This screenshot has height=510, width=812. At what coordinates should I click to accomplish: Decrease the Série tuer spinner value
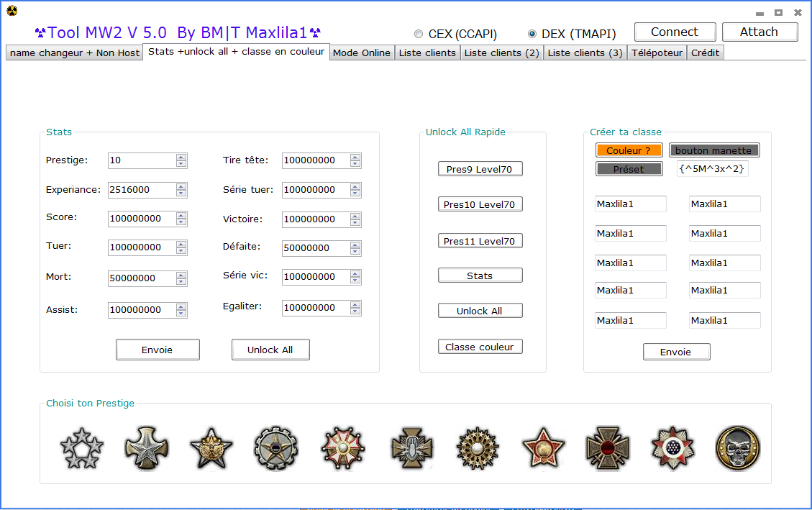click(355, 193)
